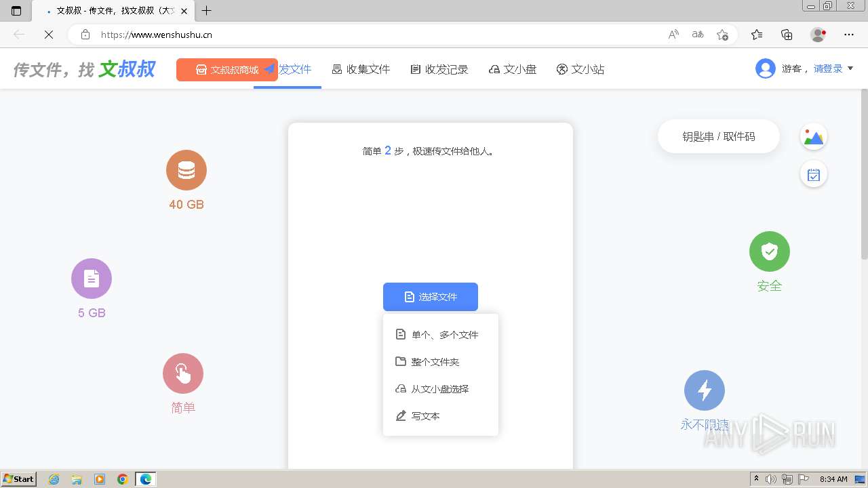868x488 pixels.
Task: Click the 40 GB storage icon
Action: [x=186, y=170]
